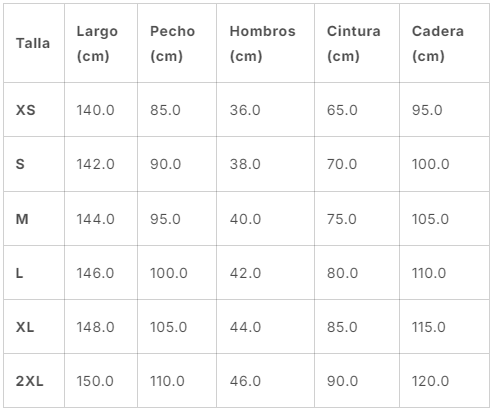
Task: Select the Largo (cm) header cell
Action: (97, 43)
